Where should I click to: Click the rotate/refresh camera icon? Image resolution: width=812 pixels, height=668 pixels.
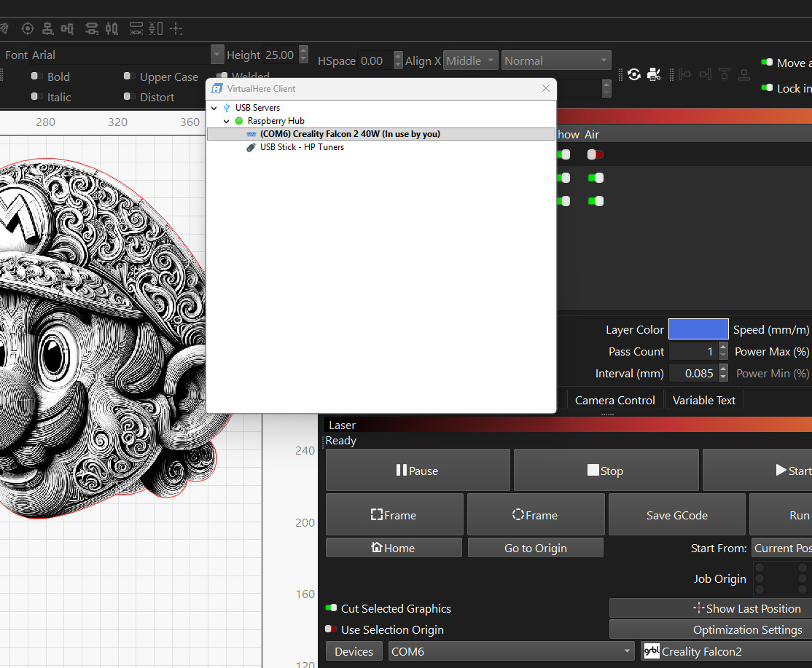tap(634, 74)
